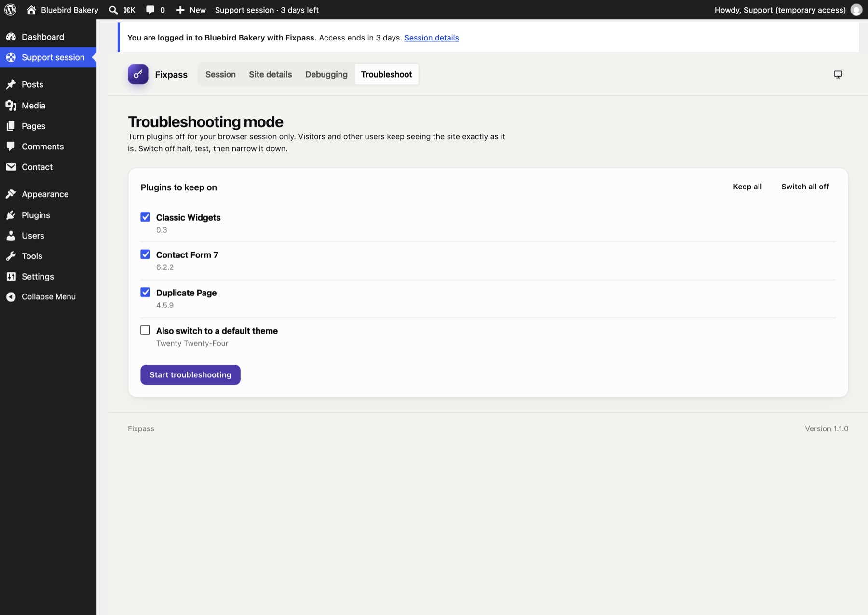The height and width of the screenshot is (615, 868).
Task: Click the New plus item in the admin bar
Action: pos(191,10)
